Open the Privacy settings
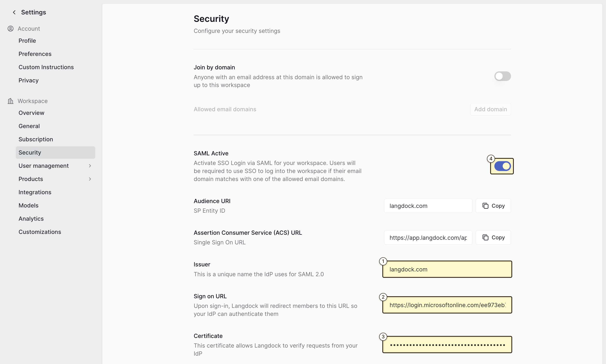Image resolution: width=606 pixels, height=364 pixels. click(x=28, y=80)
